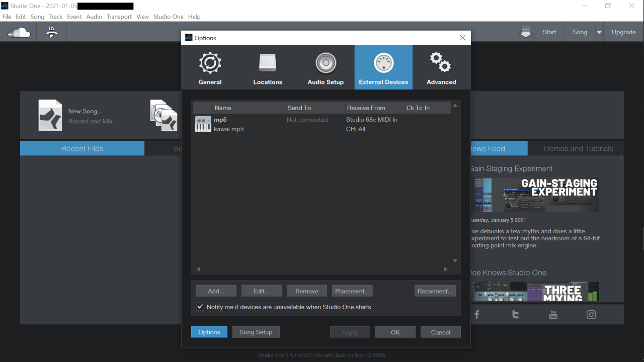Screen dimensions: 644x362
Task: Click the device list scroll left arrow
Action: [x=198, y=269]
